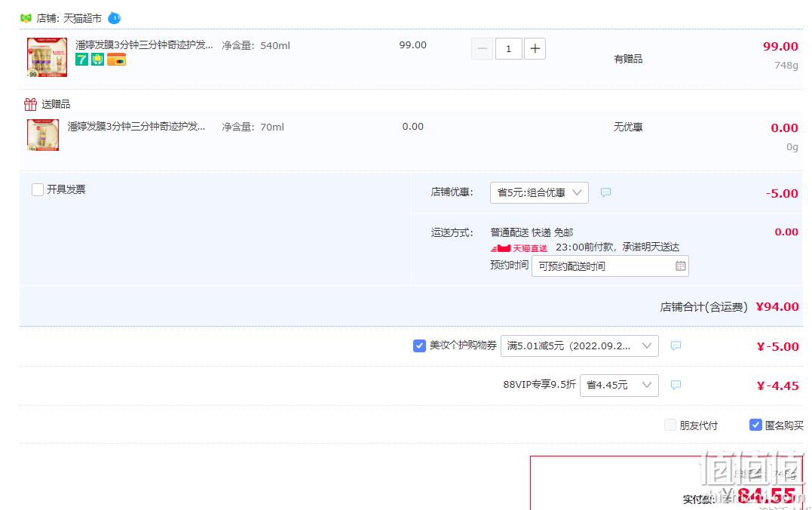Click the 可预约配送时间 delivery time field

tap(610, 266)
